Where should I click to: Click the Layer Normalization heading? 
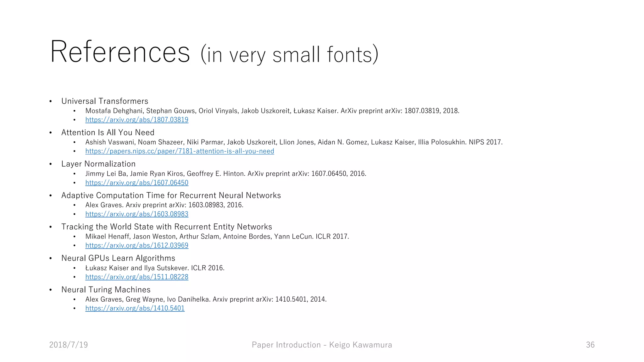click(98, 164)
